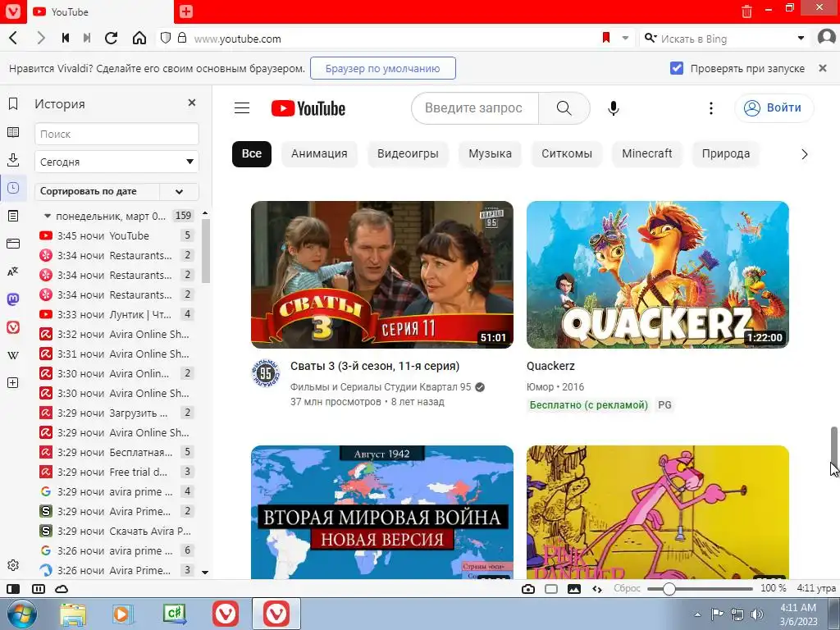Open the Сегодня date range dropdown
The image size is (840, 630).
(116, 162)
